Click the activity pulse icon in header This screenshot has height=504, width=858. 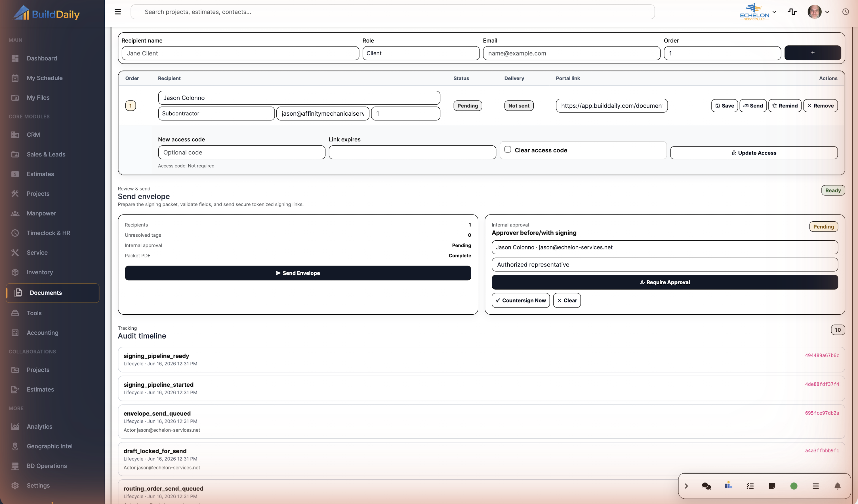click(792, 12)
